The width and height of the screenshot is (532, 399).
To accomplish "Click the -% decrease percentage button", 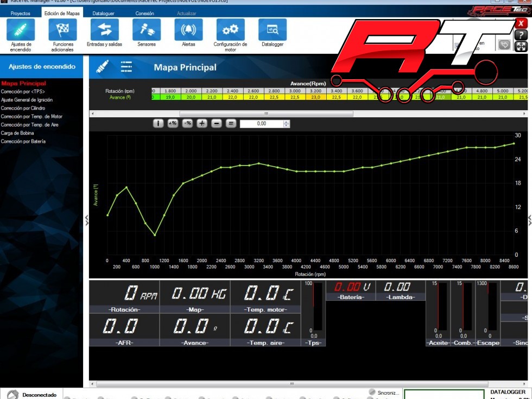I will [x=187, y=124].
